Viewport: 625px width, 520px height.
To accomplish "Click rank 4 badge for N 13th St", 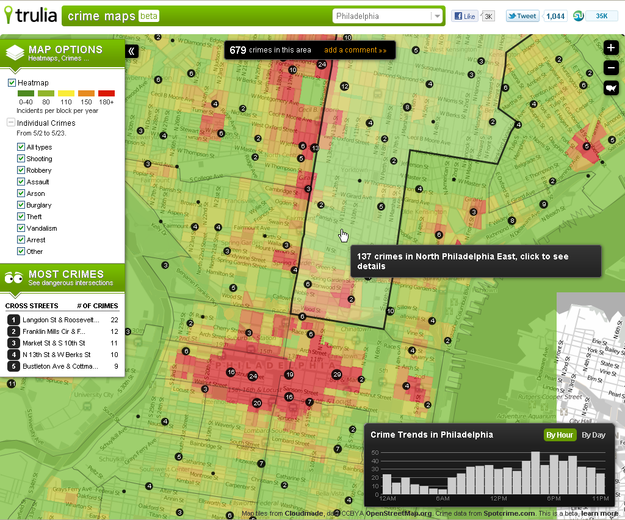I will [14, 354].
